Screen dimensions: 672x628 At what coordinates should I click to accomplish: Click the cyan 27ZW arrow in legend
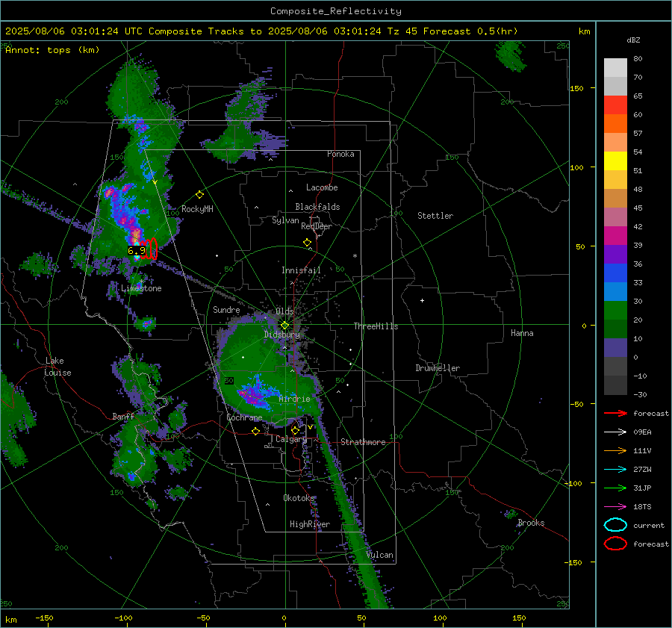[x=615, y=470]
